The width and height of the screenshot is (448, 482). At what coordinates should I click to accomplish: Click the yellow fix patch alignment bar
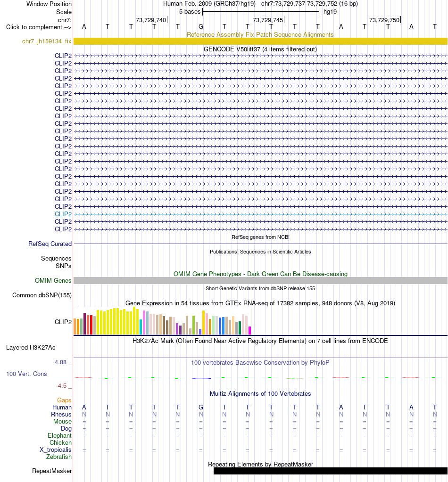point(260,41)
